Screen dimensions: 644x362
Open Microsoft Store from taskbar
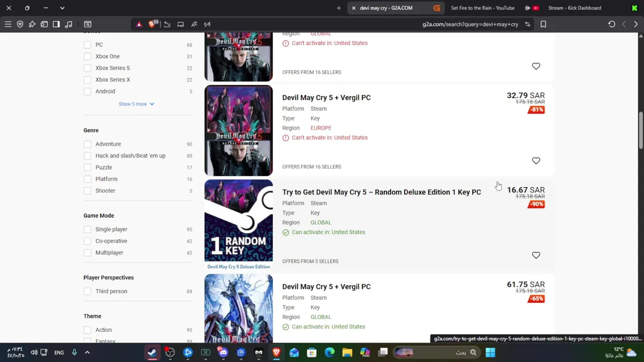pyautogui.click(x=312, y=352)
